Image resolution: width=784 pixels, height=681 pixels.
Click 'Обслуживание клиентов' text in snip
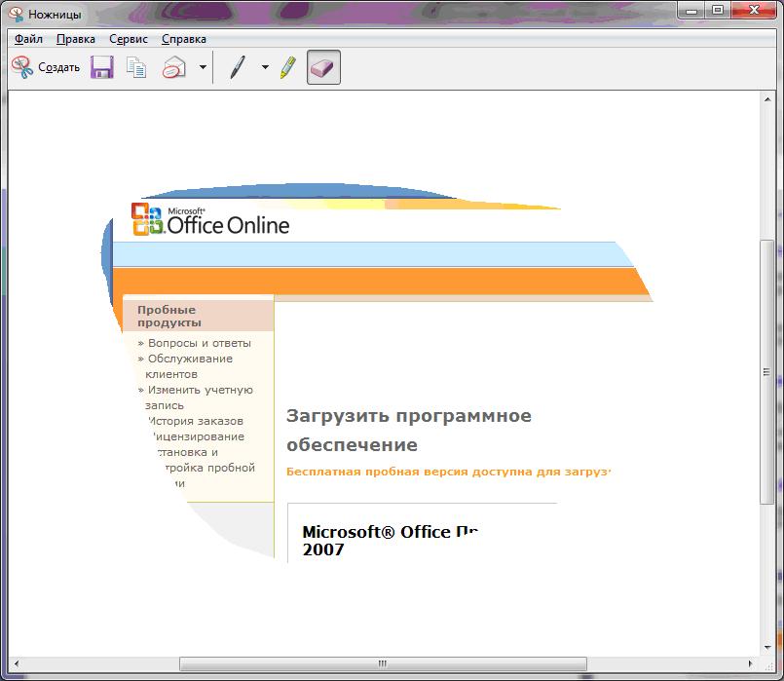(x=189, y=366)
